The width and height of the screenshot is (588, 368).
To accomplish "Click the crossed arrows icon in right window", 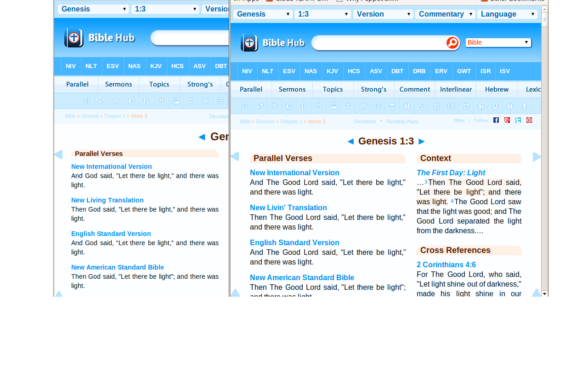I will click(260, 106).
